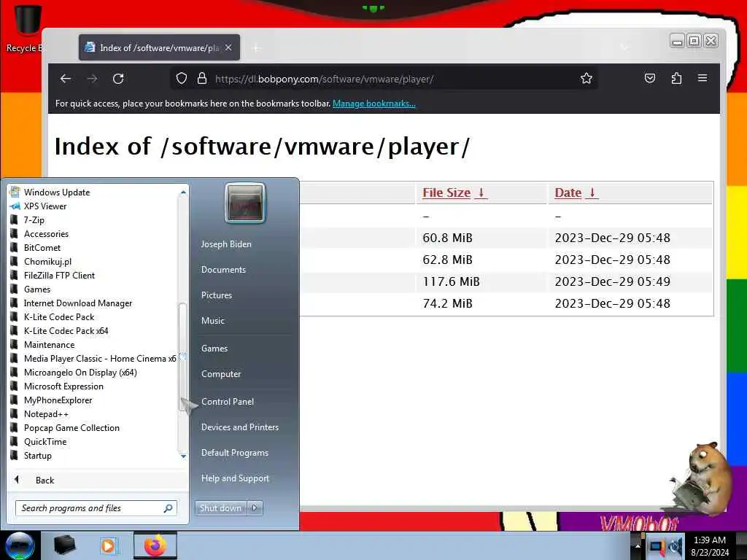Image resolution: width=747 pixels, height=560 pixels.
Task: Show hidden tray icons arrow
Action: [x=638, y=545]
